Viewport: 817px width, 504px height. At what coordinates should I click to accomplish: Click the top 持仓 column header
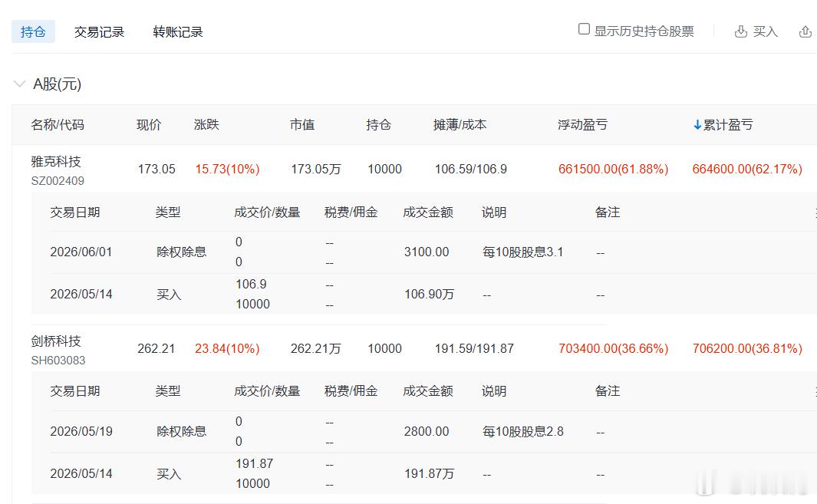click(378, 125)
